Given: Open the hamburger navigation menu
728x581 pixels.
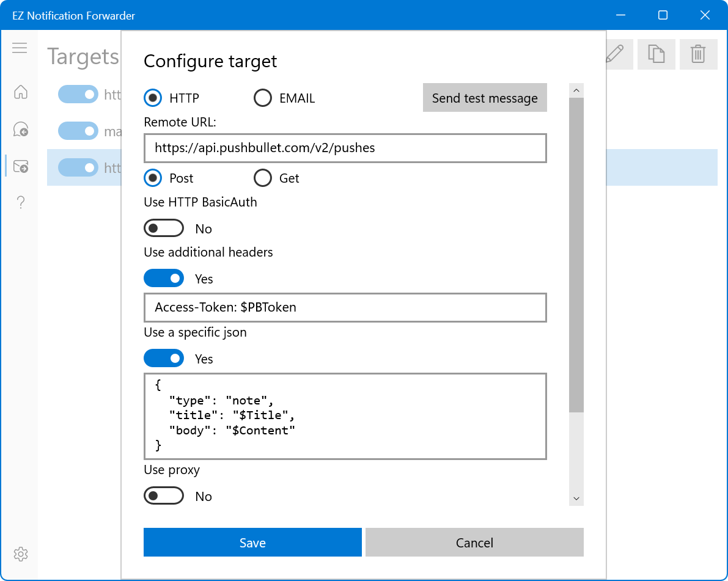Looking at the screenshot, I should [20, 48].
